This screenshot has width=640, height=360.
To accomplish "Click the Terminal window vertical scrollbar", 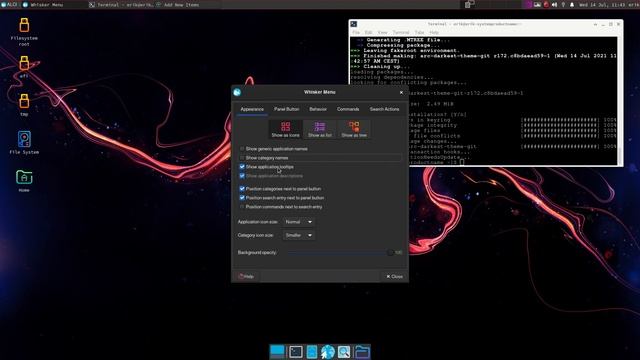I will [x=620, y=100].
